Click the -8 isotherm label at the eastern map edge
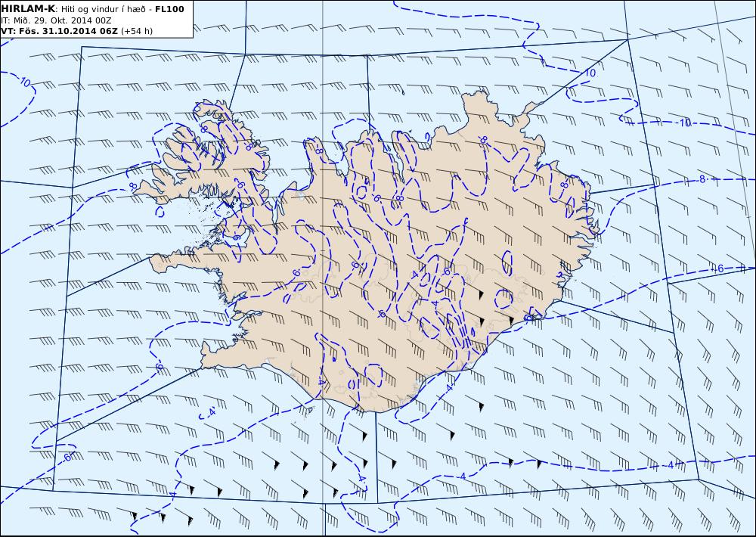This screenshot has width=756, height=537. (701, 179)
